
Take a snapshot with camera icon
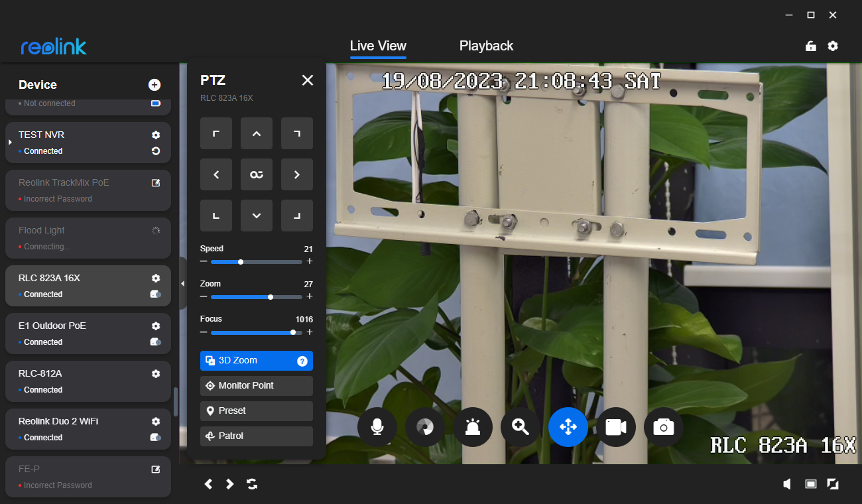(x=664, y=427)
